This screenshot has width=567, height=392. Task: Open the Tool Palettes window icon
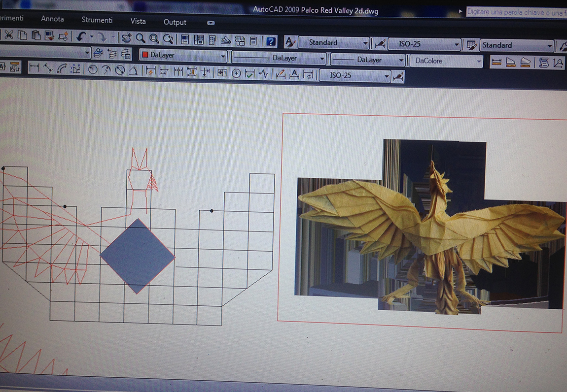pyautogui.click(x=213, y=40)
